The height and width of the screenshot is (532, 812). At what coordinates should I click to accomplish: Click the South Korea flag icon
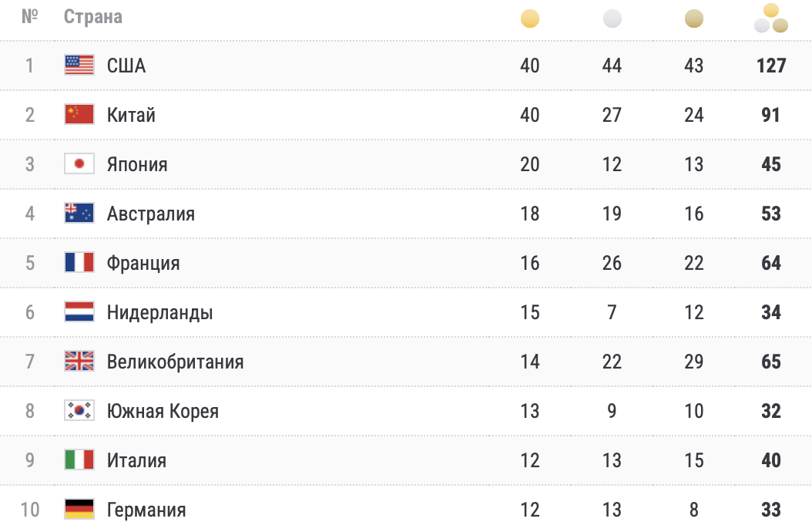79,411
